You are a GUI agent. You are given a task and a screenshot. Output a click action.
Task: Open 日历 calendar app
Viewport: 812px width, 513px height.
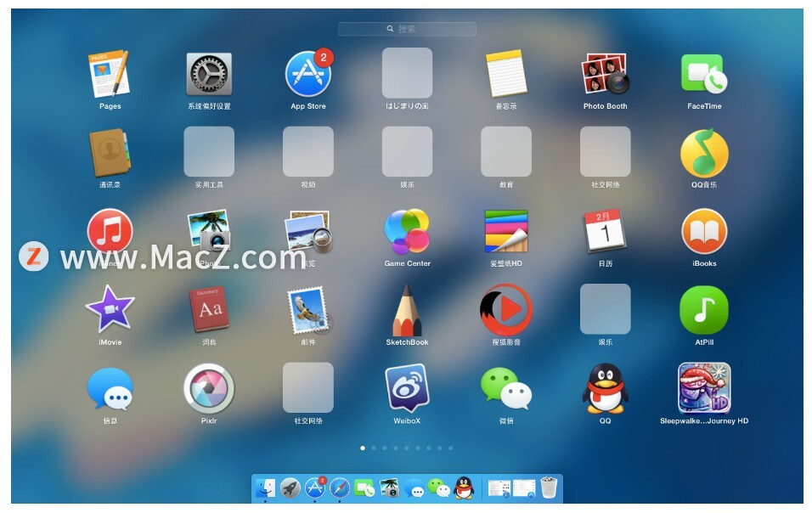click(x=605, y=231)
